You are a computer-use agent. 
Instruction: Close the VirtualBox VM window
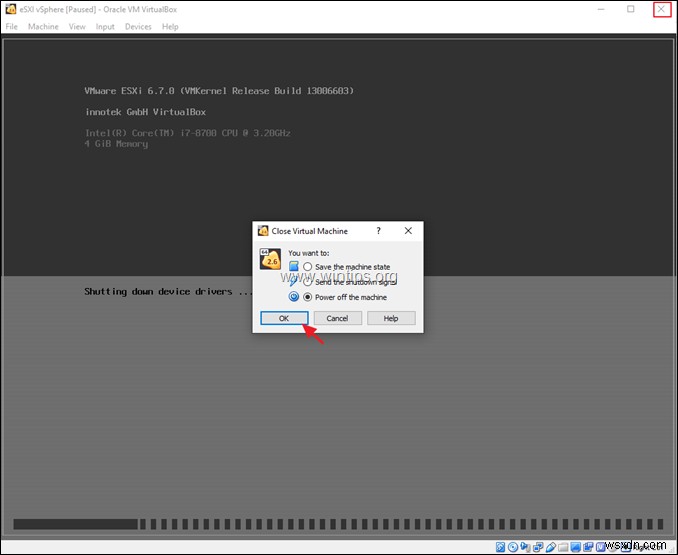[x=662, y=9]
